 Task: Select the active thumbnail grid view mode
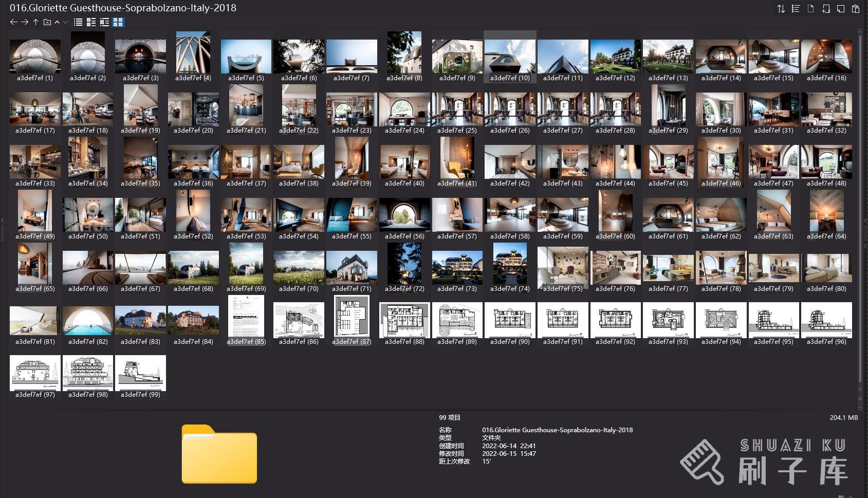(x=118, y=22)
